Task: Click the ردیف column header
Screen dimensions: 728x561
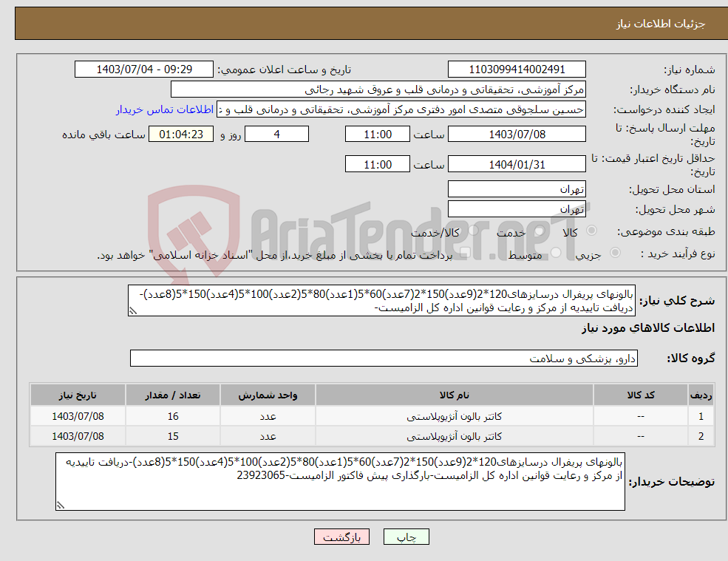Action: pos(701,395)
